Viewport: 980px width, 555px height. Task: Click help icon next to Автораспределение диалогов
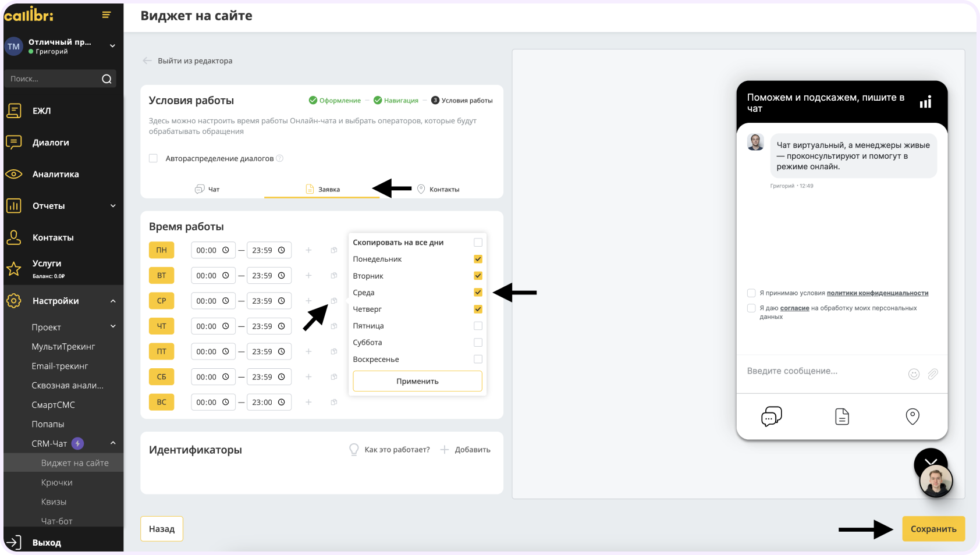[x=279, y=158]
